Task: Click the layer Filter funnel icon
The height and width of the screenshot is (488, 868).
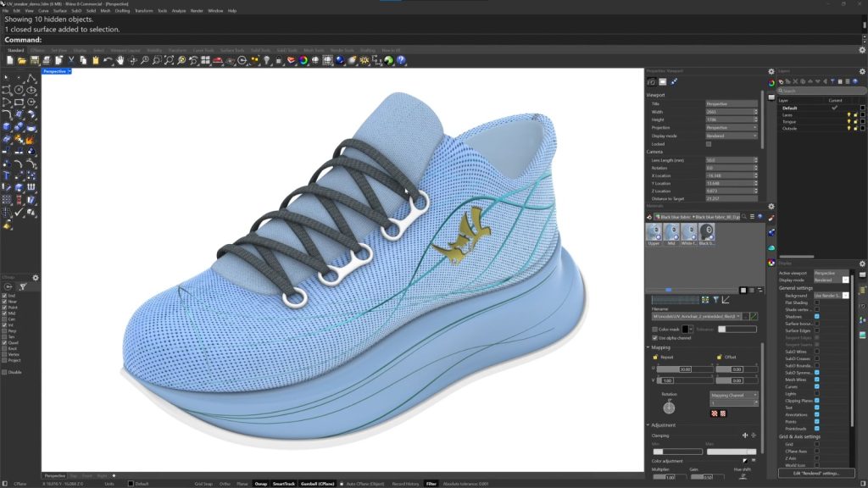Action: click(832, 81)
